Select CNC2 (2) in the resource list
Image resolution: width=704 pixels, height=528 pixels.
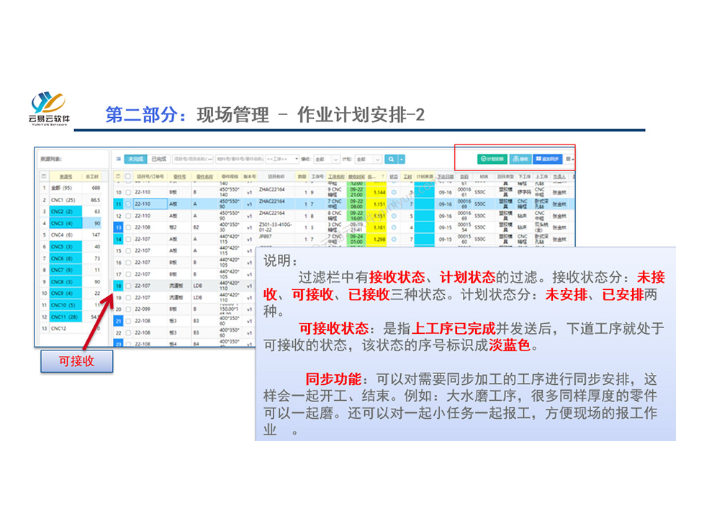tap(71, 211)
